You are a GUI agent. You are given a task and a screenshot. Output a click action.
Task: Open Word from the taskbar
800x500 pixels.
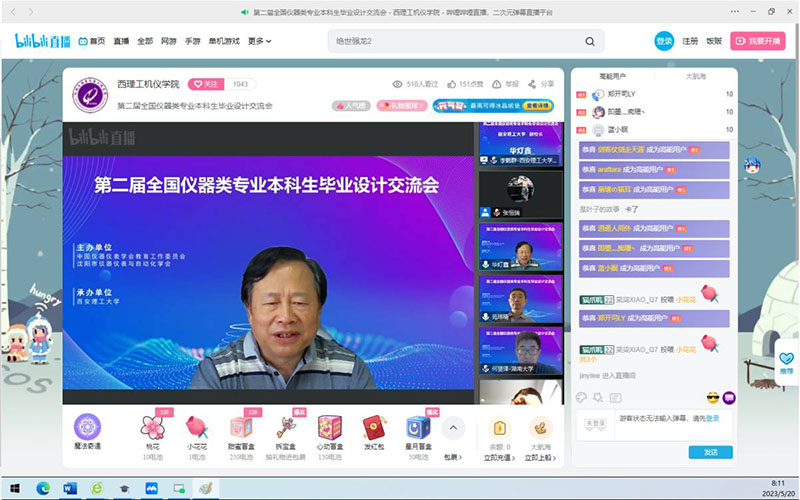70,489
